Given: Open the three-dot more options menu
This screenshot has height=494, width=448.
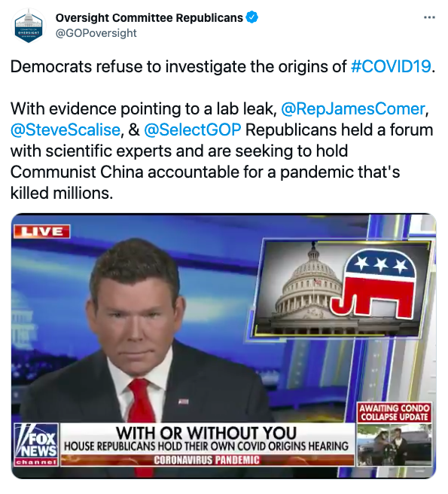Looking at the screenshot, I should pyautogui.click(x=429, y=17).
